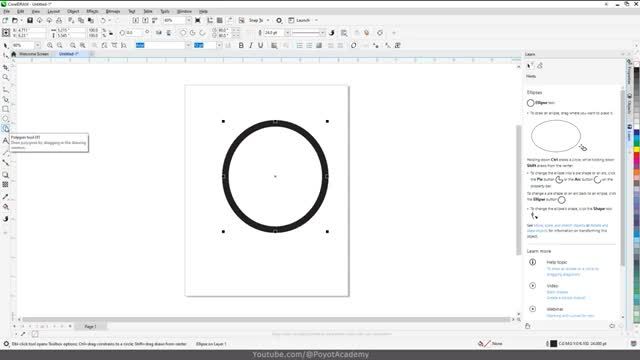Click the Export icon

pos(145,20)
